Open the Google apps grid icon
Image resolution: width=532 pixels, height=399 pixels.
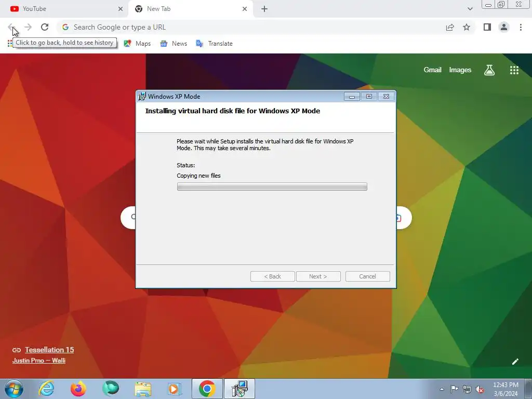[x=514, y=70]
